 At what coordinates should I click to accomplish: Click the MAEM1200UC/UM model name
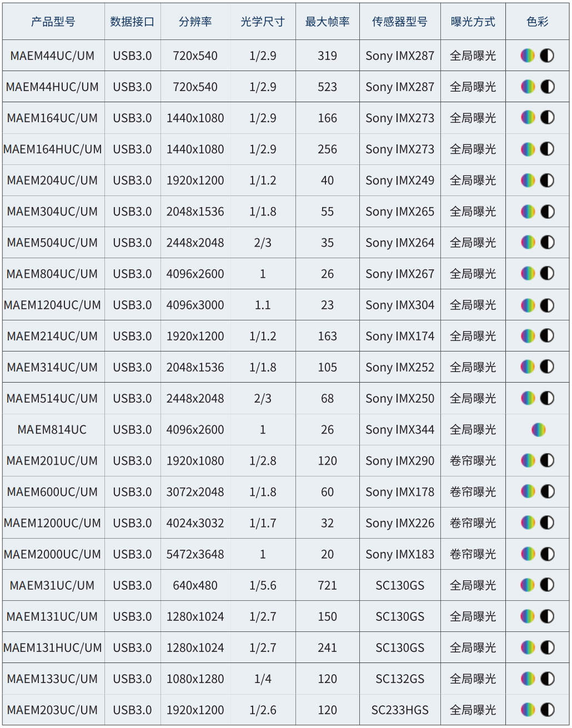click(53, 523)
